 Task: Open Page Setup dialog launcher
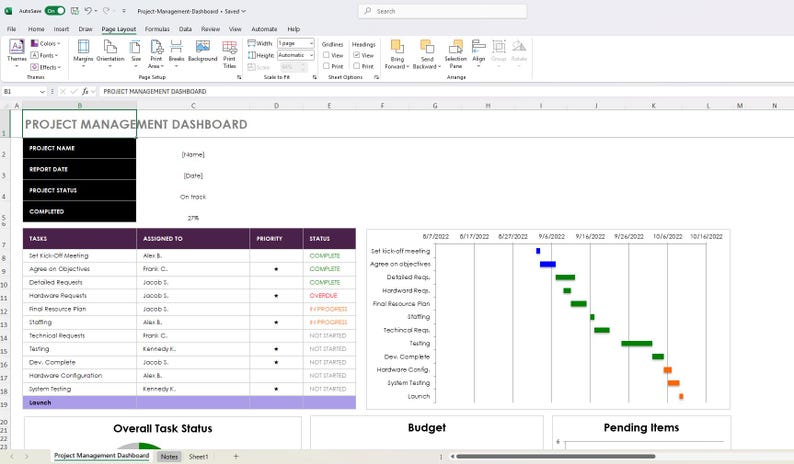[239, 77]
